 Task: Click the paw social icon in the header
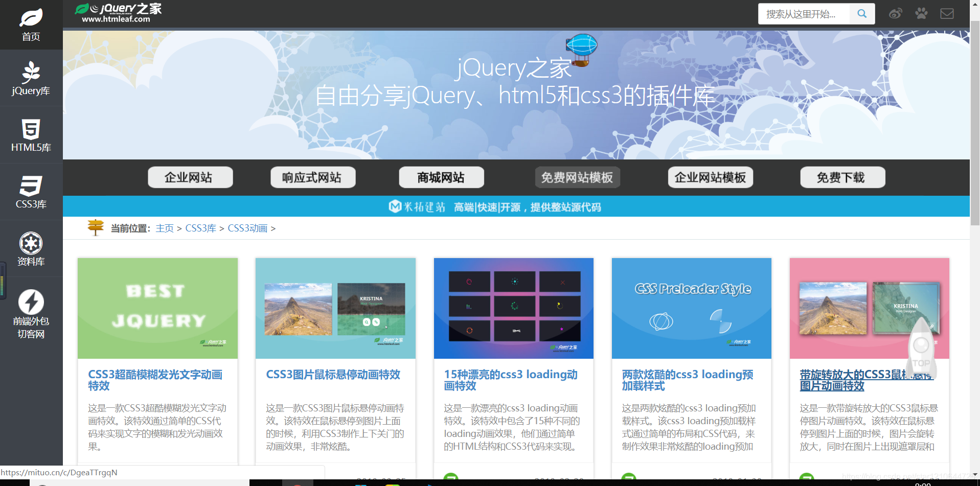point(921,13)
